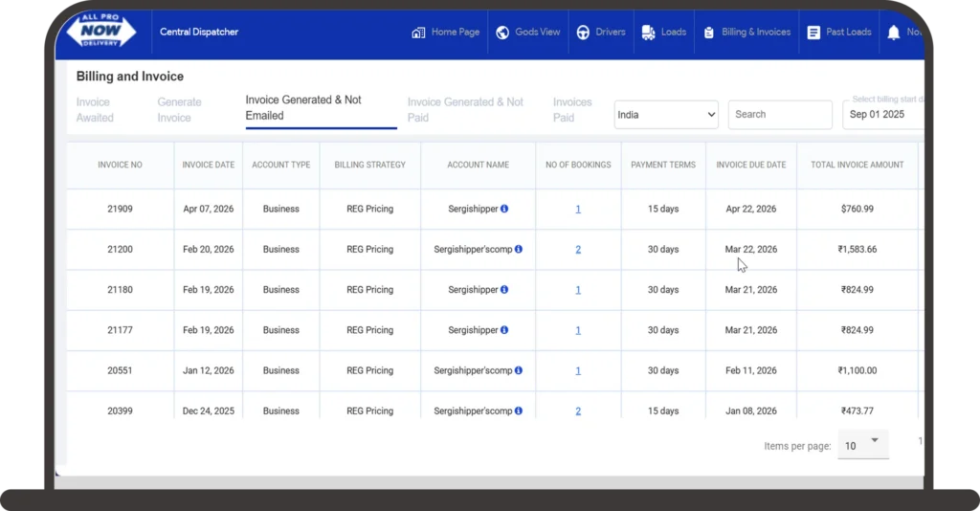Click the All Pro Now Delivery logo

(x=101, y=30)
